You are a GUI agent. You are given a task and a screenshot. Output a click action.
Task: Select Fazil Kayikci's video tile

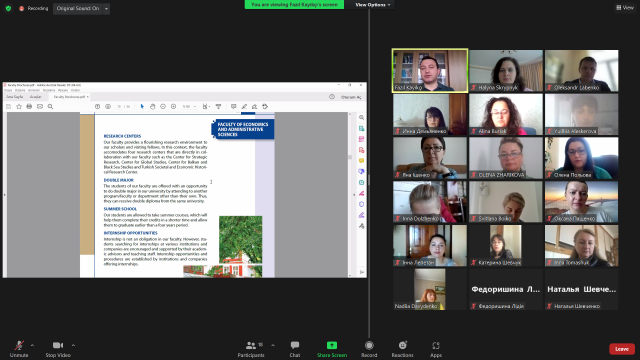coord(430,71)
